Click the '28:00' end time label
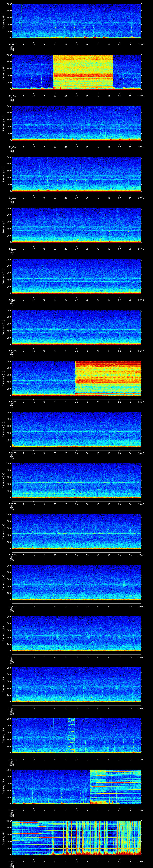 pos(141,606)
